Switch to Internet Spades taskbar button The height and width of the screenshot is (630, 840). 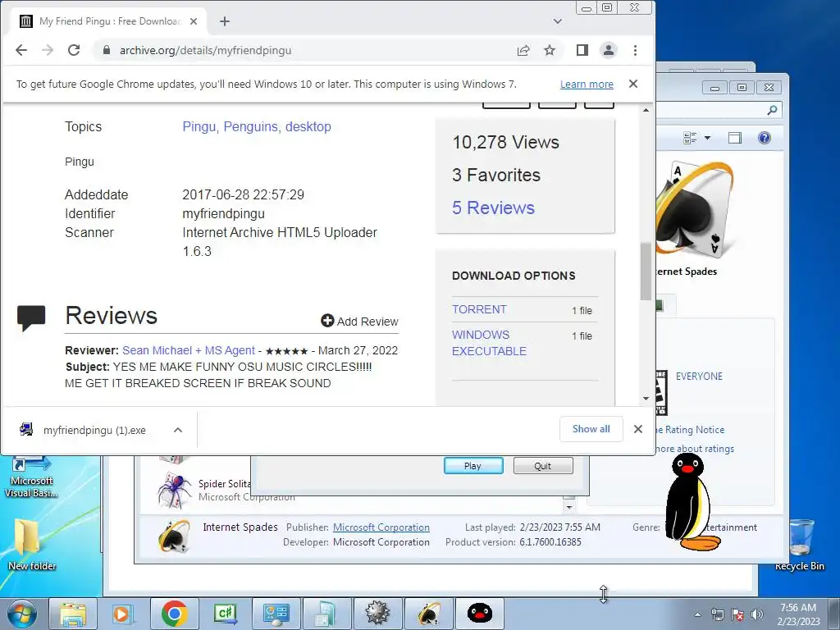[x=429, y=614]
